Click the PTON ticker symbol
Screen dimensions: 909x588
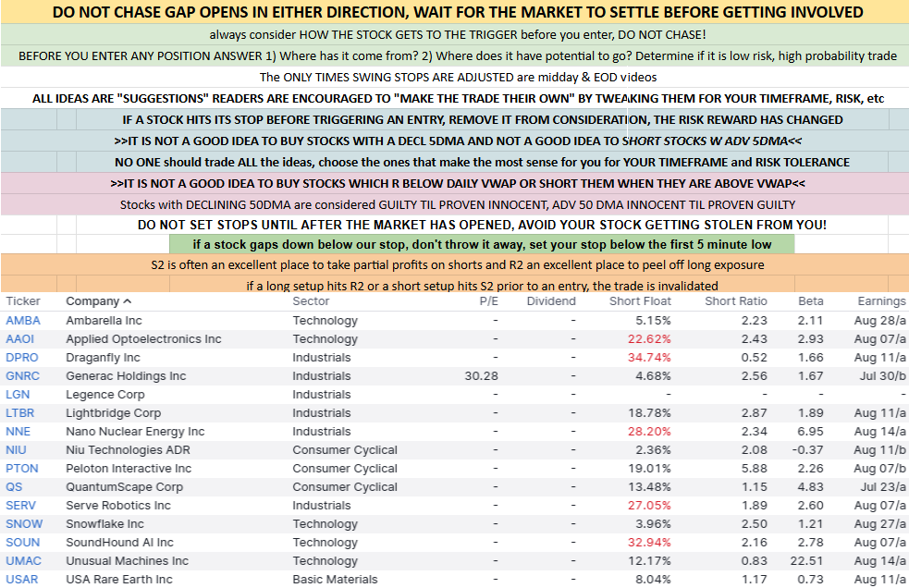point(21,469)
